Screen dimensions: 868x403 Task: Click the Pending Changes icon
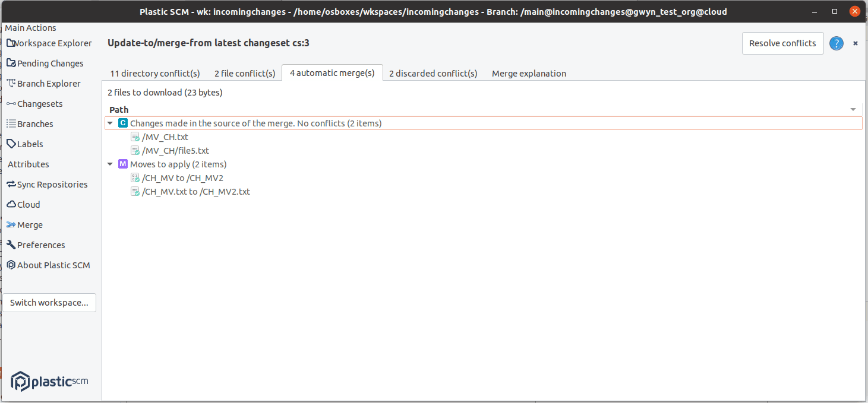tap(11, 64)
